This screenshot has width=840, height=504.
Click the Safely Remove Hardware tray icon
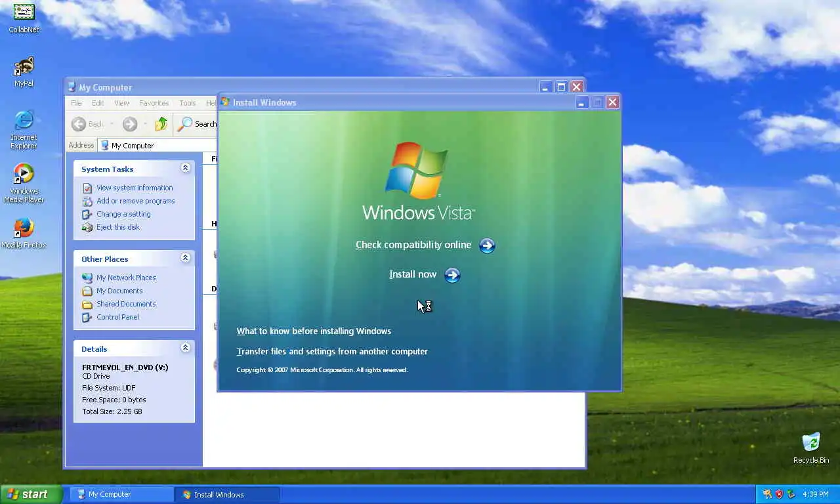tap(791, 494)
